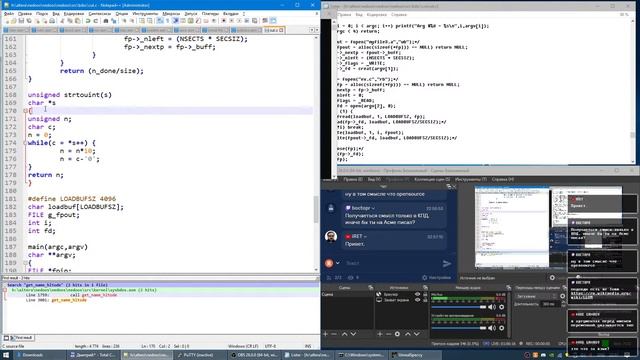Save the current file using the floppy icon
Image resolution: width=640 pixels, height=360 pixels.
(x=21, y=21)
